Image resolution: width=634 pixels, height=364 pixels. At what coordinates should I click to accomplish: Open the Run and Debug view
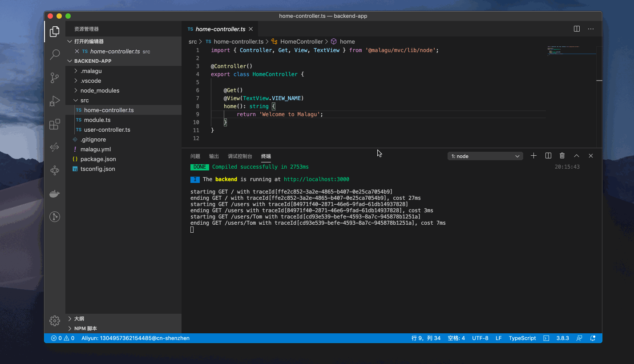point(55,101)
